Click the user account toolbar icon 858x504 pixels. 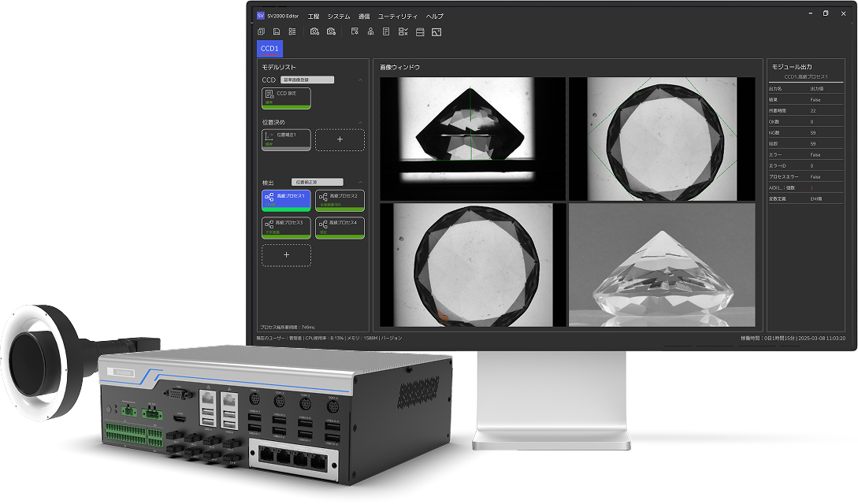coord(370,31)
